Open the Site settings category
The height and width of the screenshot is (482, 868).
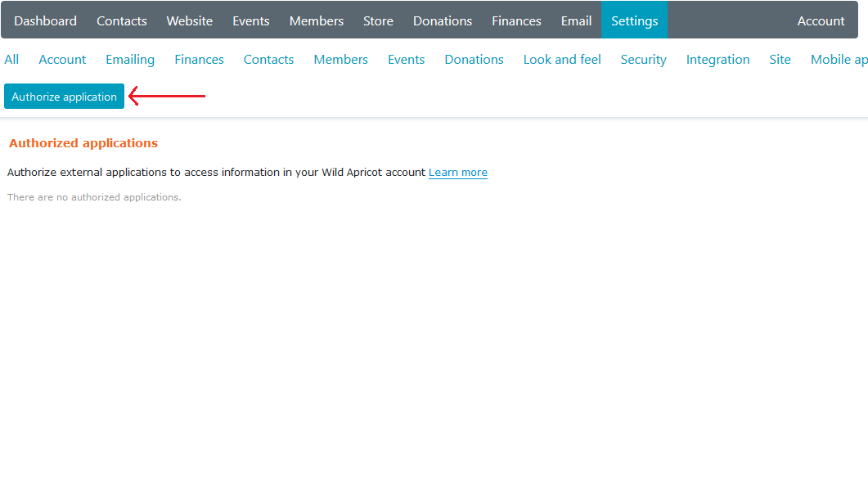point(780,59)
